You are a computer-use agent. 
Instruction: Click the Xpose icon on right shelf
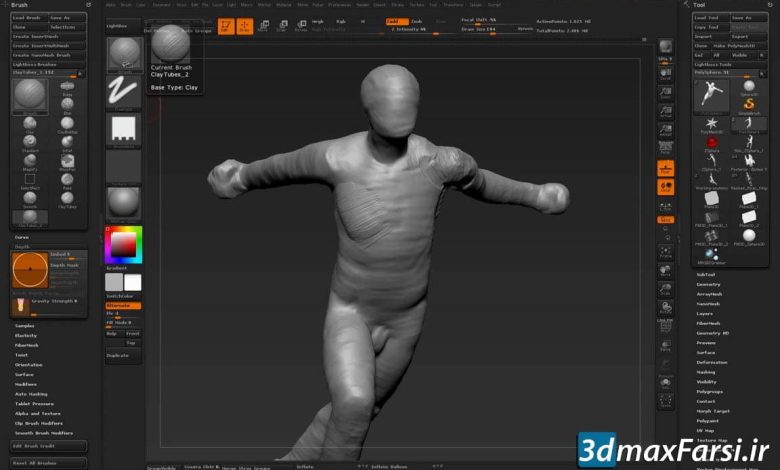pyautogui.click(x=666, y=401)
